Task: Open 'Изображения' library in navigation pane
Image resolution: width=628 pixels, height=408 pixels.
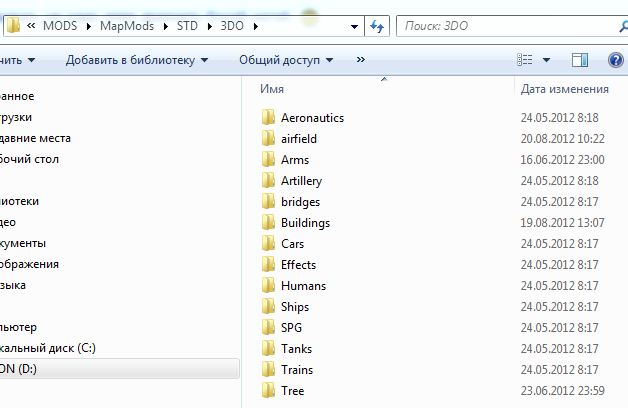Action: 29,264
